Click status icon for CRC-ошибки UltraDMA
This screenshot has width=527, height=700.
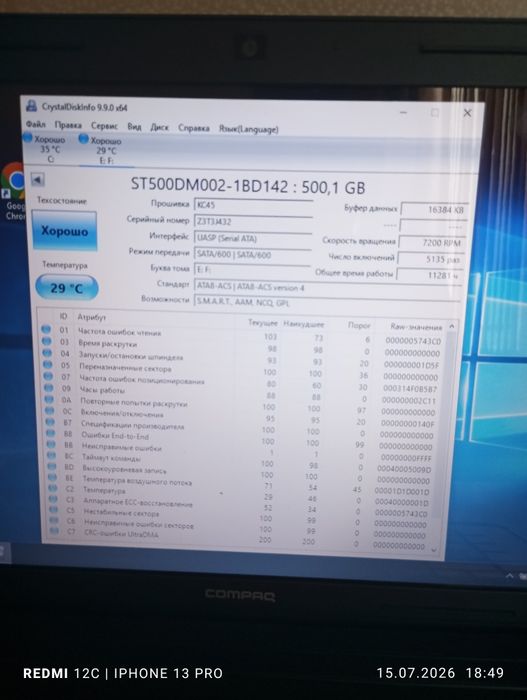(x=54, y=531)
